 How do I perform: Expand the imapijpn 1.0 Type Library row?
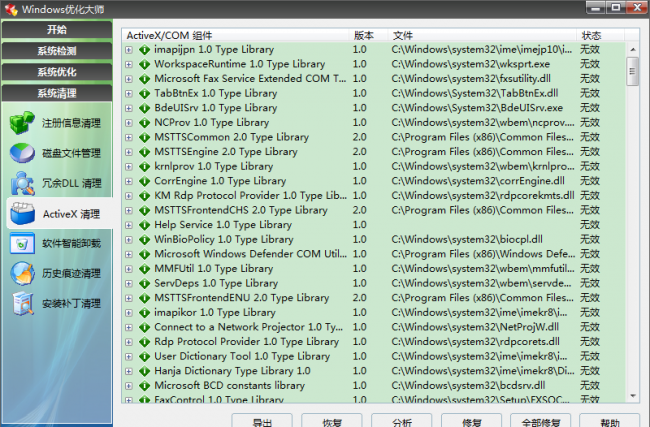pyautogui.click(x=129, y=50)
